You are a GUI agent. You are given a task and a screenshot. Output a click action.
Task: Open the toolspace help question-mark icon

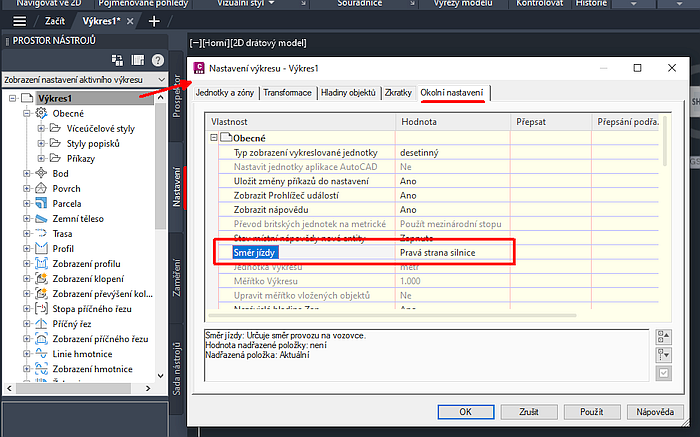pos(157,60)
